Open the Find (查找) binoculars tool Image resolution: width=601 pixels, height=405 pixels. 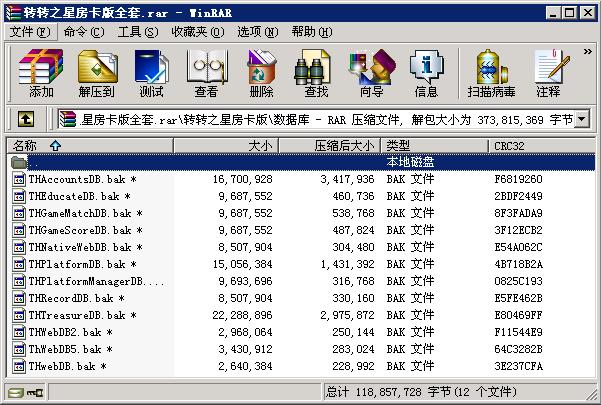point(316,73)
